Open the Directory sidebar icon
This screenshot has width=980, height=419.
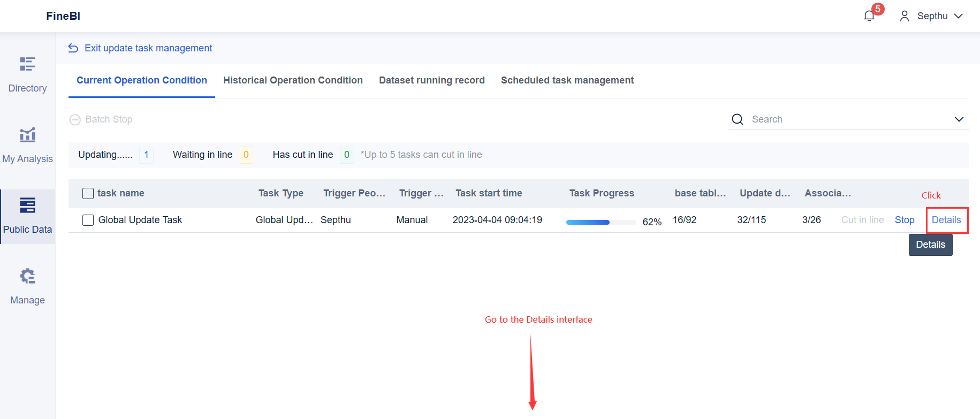pyautogui.click(x=27, y=64)
